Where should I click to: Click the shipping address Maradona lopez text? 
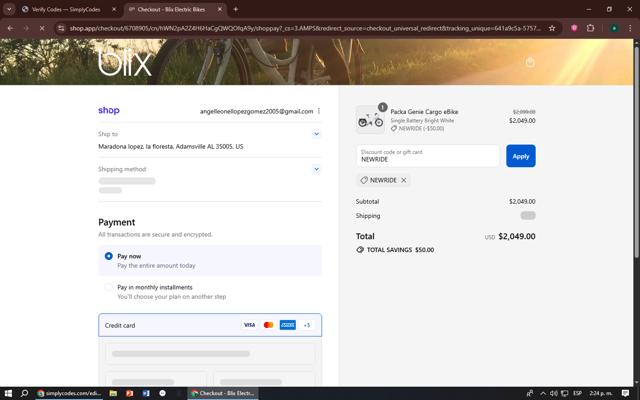(171, 147)
